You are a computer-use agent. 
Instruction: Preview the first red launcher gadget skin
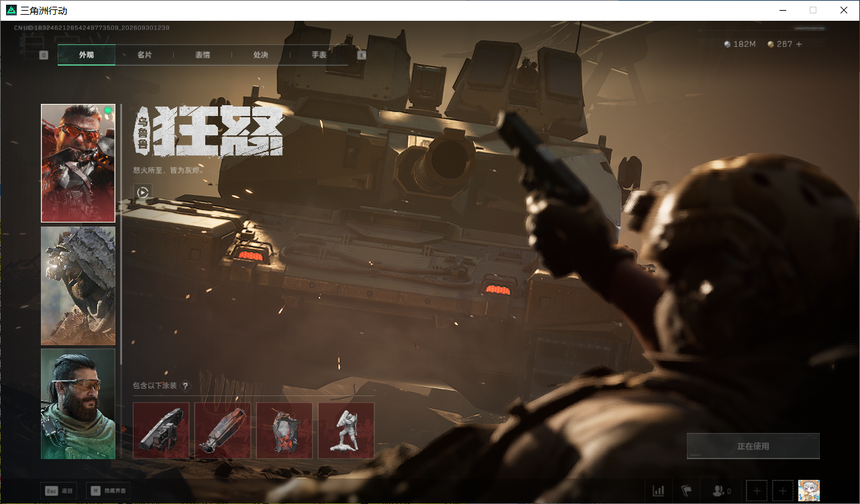pos(161,430)
